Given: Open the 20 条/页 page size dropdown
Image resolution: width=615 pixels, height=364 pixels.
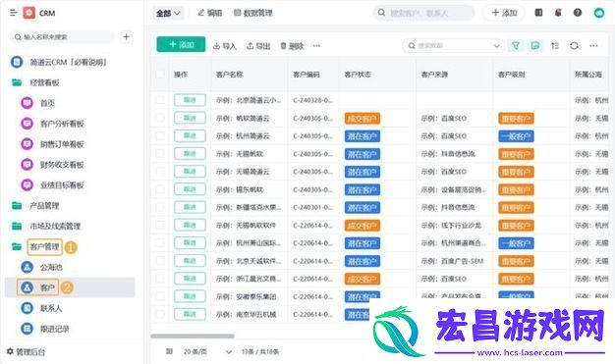Looking at the screenshot, I should (208, 351).
